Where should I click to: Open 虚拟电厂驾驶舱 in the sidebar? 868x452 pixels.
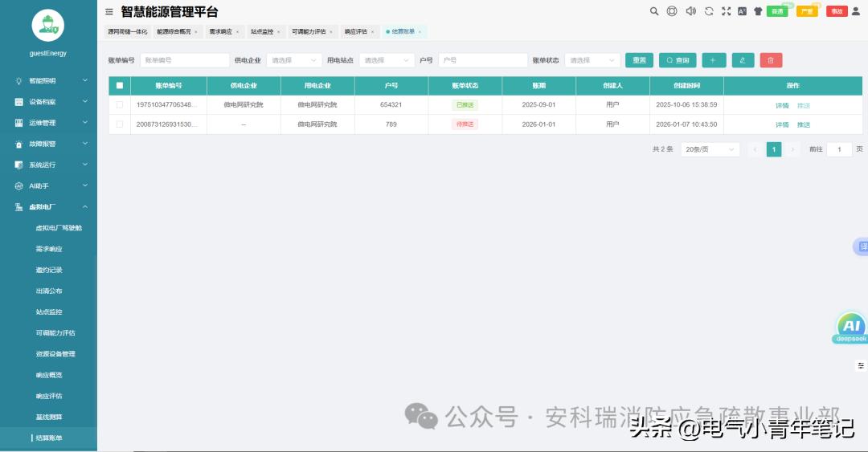pos(59,228)
